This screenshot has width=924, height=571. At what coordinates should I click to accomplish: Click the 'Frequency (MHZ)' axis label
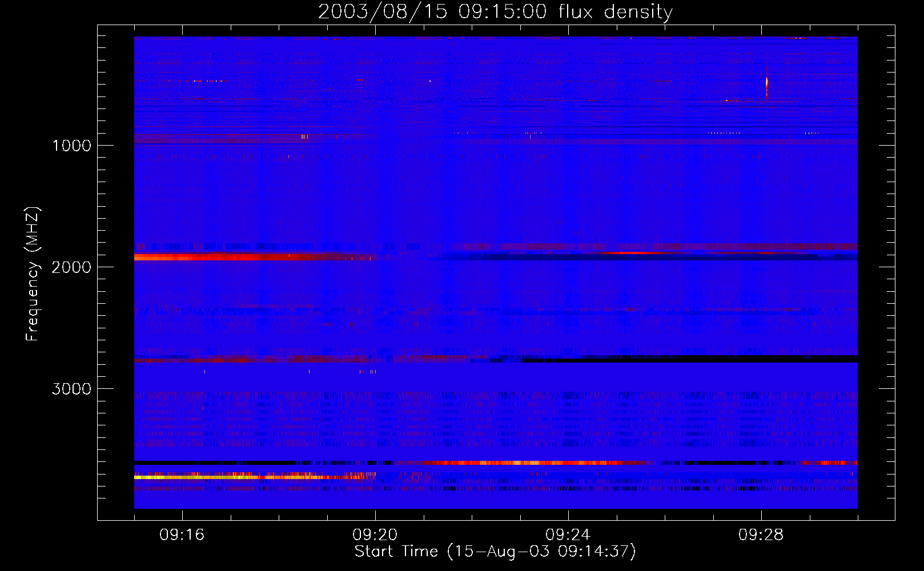coord(33,274)
